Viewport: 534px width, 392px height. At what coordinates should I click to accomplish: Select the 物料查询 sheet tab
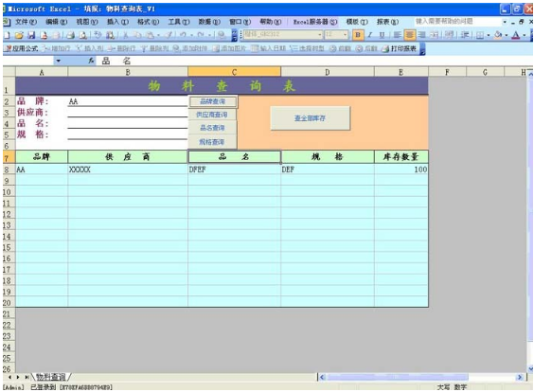(x=51, y=377)
